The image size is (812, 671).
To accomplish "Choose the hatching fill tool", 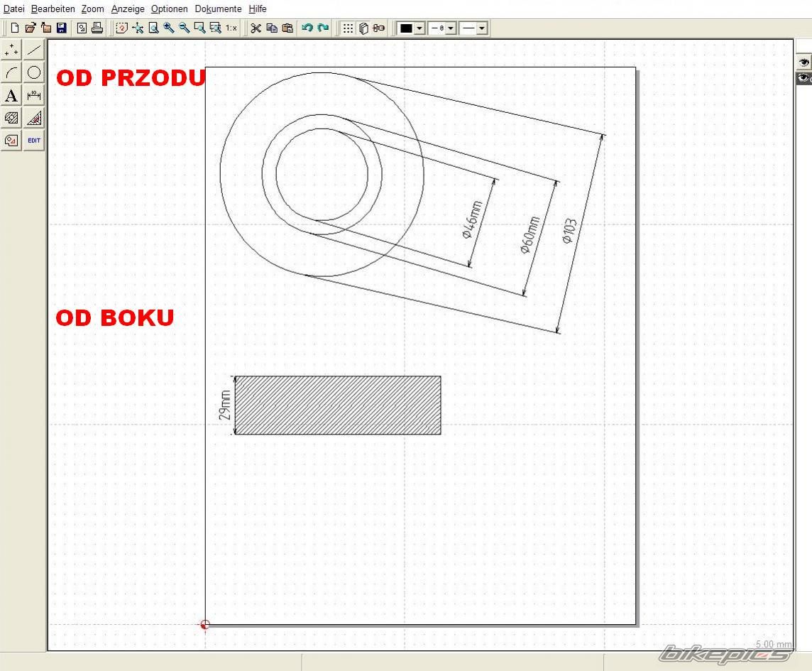I will pyautogui.click(x=11, y=118).
